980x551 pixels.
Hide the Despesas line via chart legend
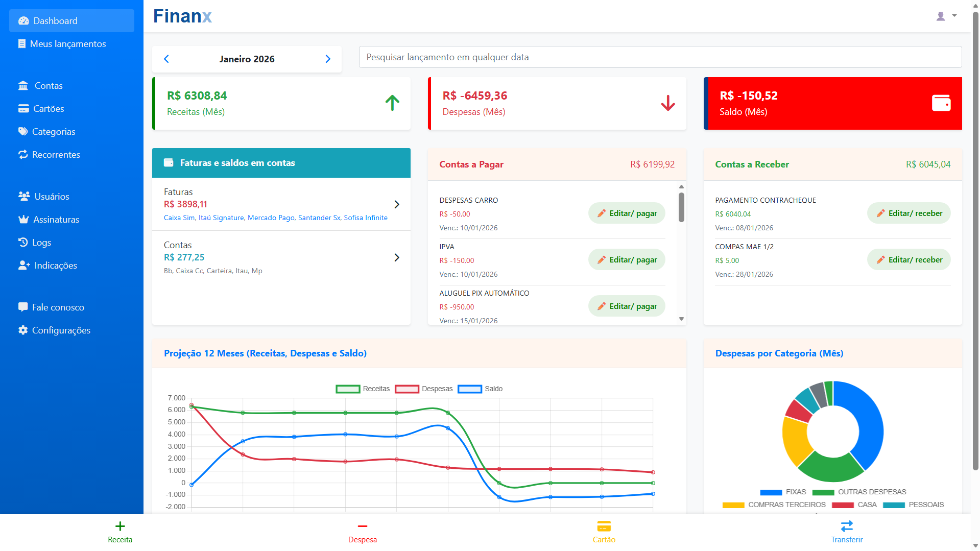pos(423,389)
